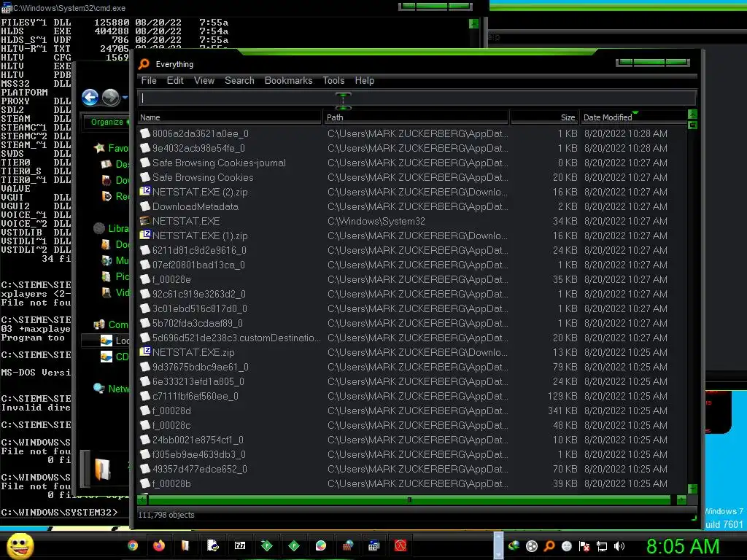Open the File menu in Everything
This screenshot has height=560, width=747.
[x=149, y=80]
